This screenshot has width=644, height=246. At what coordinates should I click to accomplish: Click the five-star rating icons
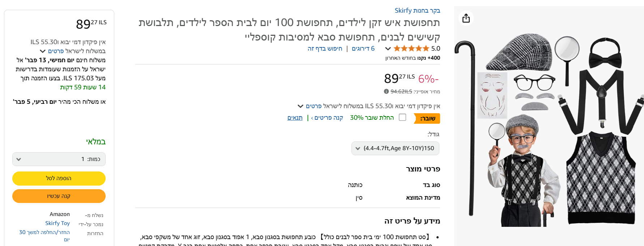click(411, 48)
